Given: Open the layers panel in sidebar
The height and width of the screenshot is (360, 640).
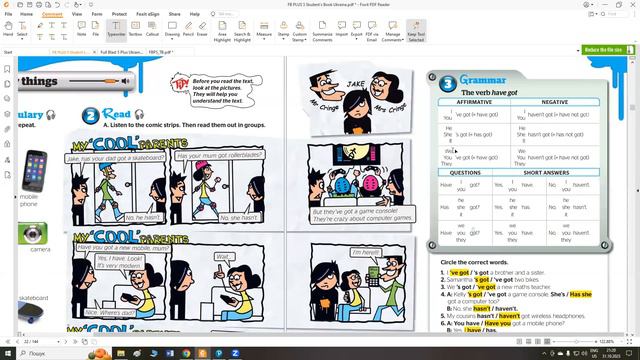Looking at the screenshot, I should click(7, 114).
